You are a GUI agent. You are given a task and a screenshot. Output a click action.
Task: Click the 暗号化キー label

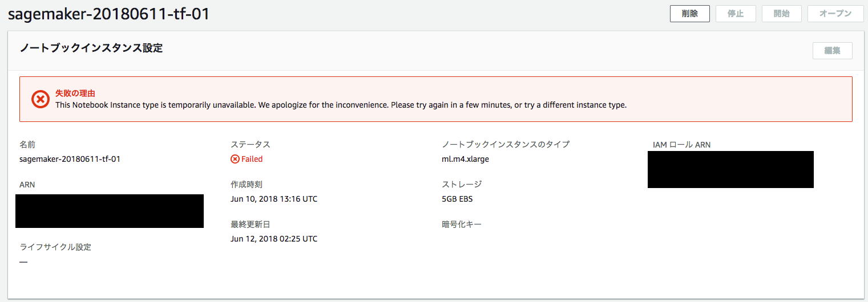462,225
